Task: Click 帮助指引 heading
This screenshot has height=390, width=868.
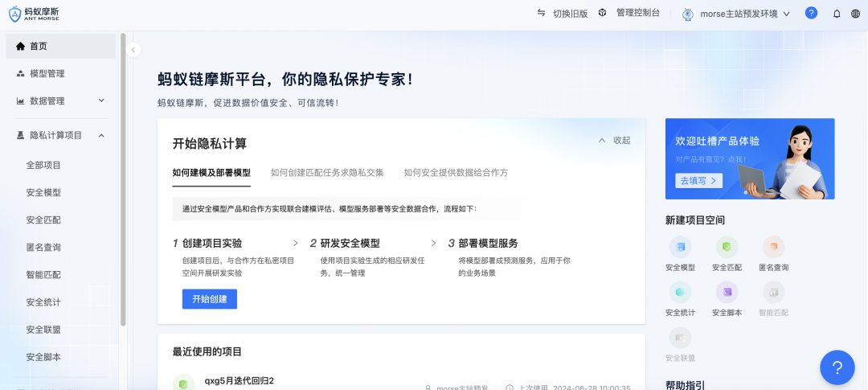Action: point(686,385)
